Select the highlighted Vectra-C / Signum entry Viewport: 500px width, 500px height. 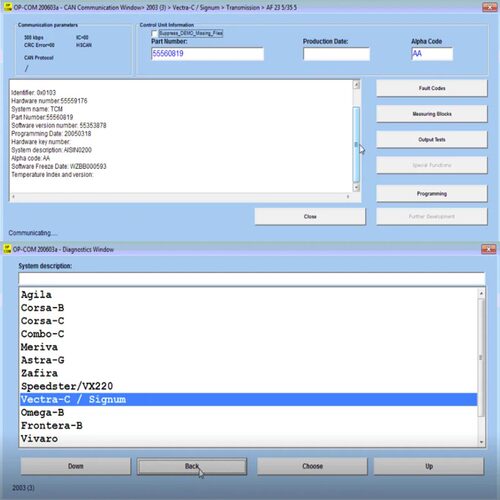(x=248, y=399)
